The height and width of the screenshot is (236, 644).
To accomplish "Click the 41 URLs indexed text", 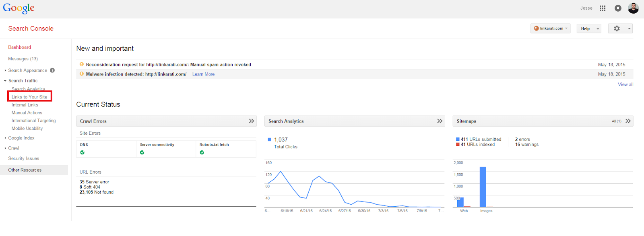I will tap(478, 144).
